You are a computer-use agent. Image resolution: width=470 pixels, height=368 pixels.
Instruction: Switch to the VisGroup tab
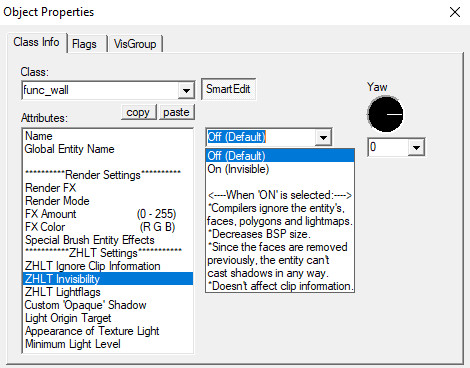coord(135,44)
